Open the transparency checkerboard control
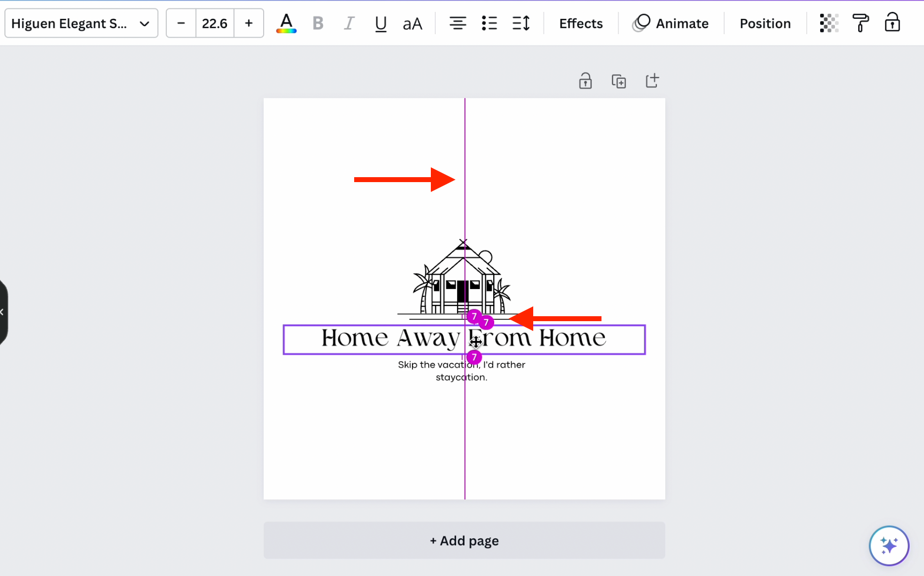Screen dimensions: 924x576 tap(829, 23)
